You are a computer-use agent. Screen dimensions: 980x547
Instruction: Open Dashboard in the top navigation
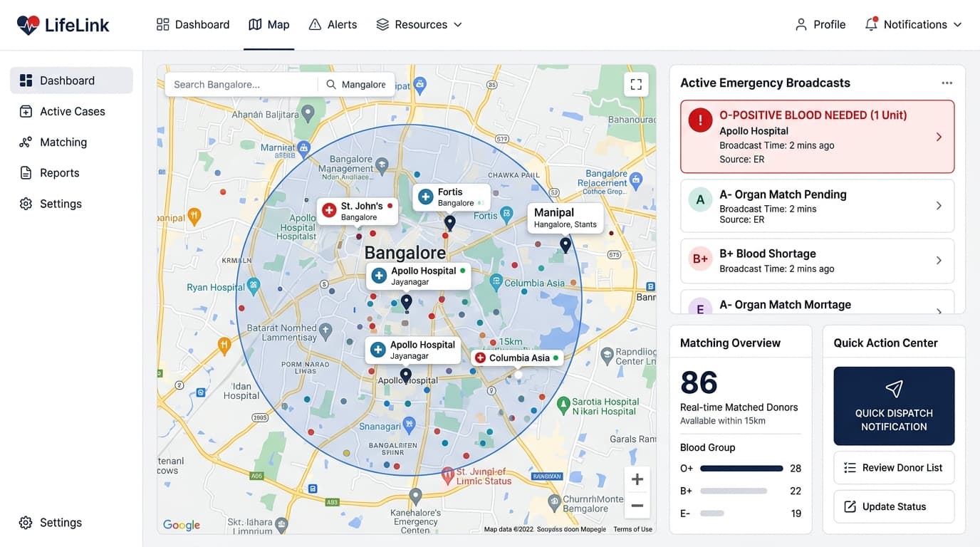tap(193, 24)
